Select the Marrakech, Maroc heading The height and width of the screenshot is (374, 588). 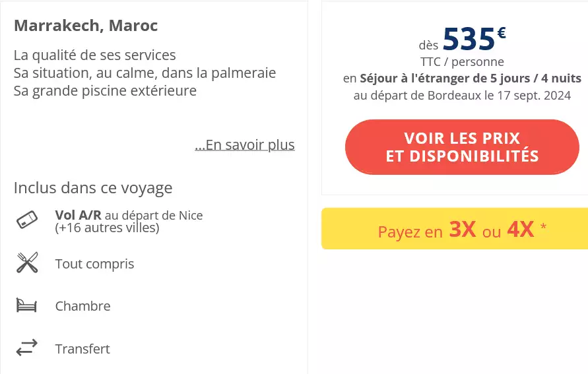point(86,26)
